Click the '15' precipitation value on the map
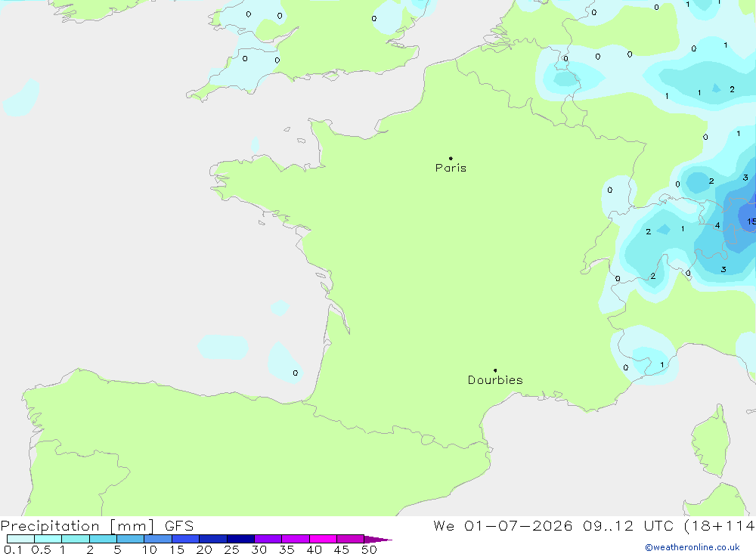Viewport: 756px width, 554px height. coord(751,221)
